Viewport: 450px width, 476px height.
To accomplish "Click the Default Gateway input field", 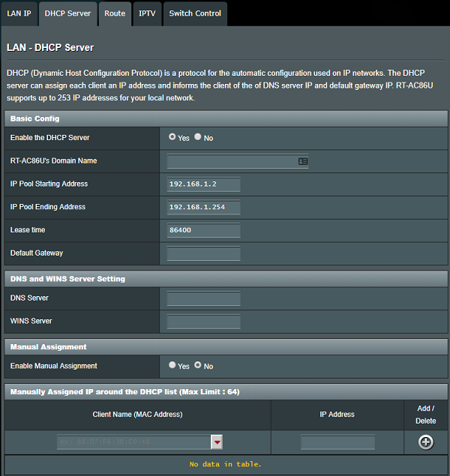I will 203,253.
